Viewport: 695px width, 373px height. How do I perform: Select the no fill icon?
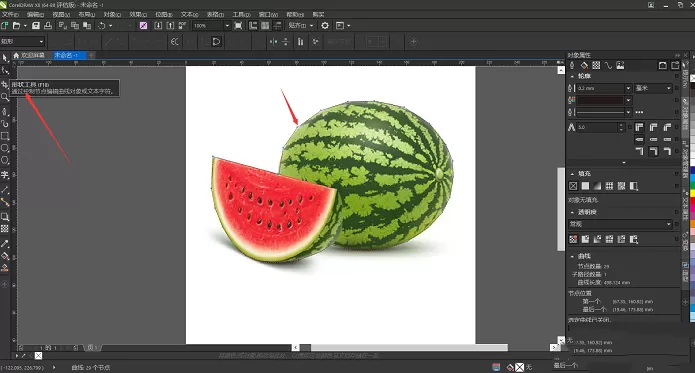tap(573, 186)
